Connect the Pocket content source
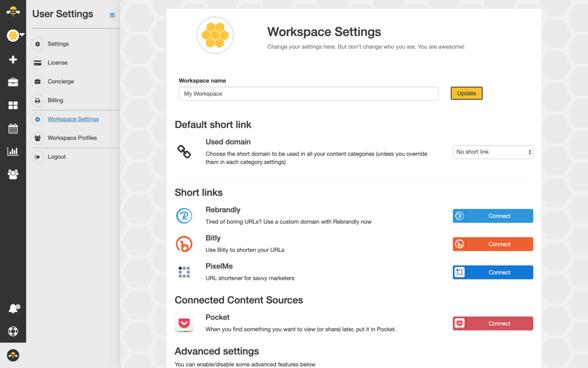 pos(492,323)
